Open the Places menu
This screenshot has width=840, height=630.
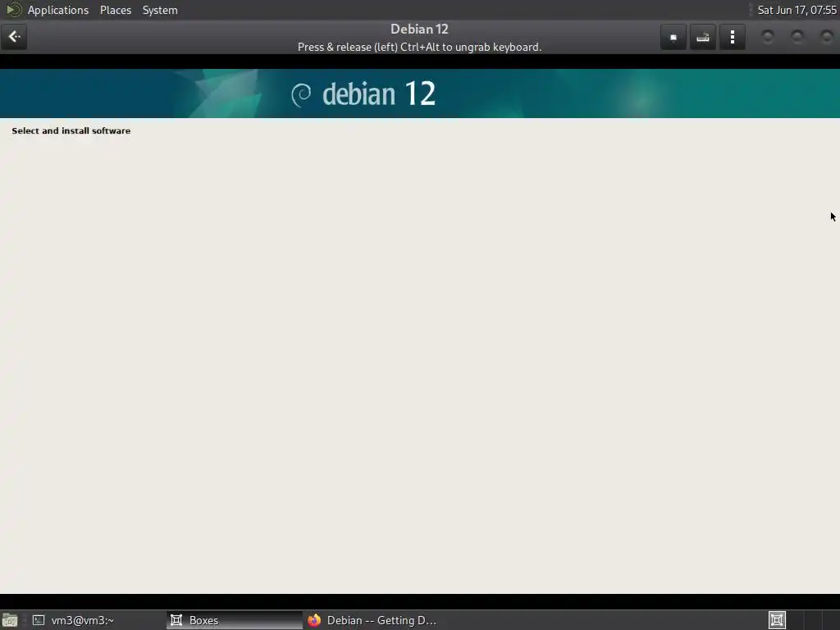[115, 10]
